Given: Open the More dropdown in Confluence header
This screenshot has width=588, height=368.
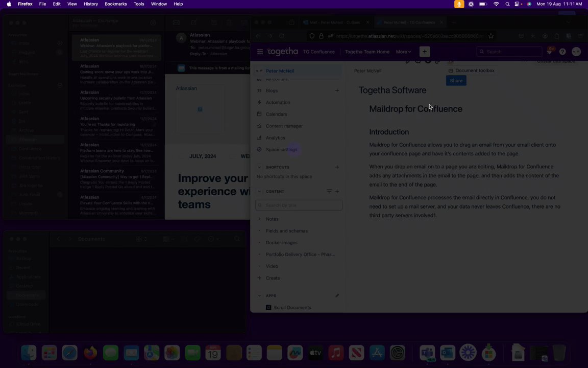Looking at the screenshot, I should point(403,52).
